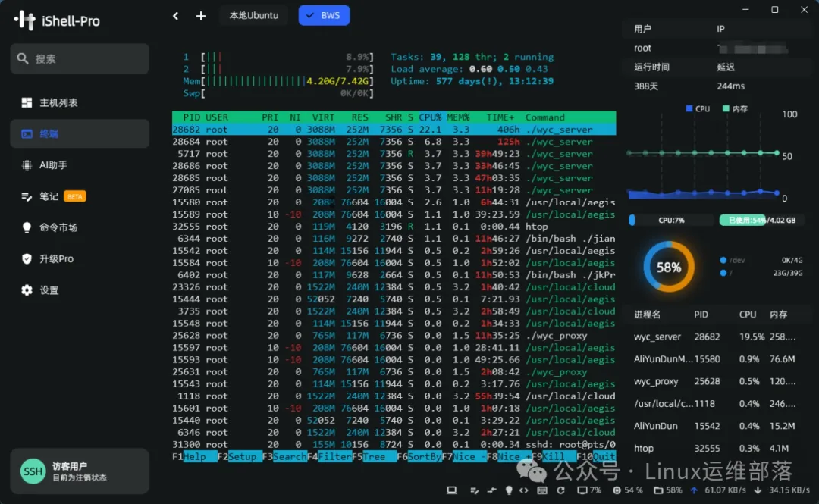Click the keyboard icon in bottom status bar
Screen dimensions: 819x504
[x=541, y=490]
